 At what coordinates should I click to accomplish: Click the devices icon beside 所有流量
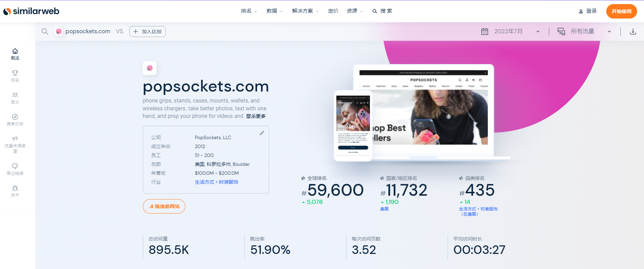coord(561,32)
